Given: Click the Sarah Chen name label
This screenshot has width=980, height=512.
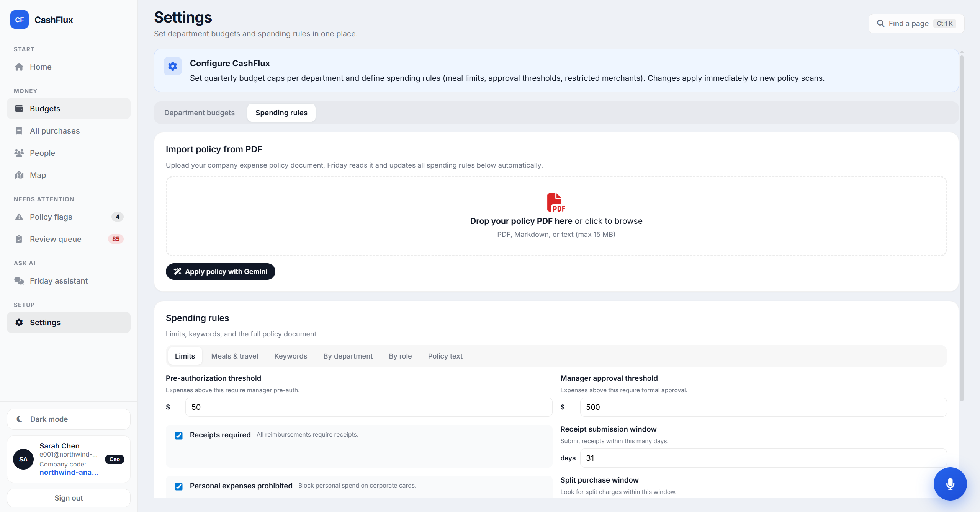Looking at the screenshot, I should (x=59, y=446).
